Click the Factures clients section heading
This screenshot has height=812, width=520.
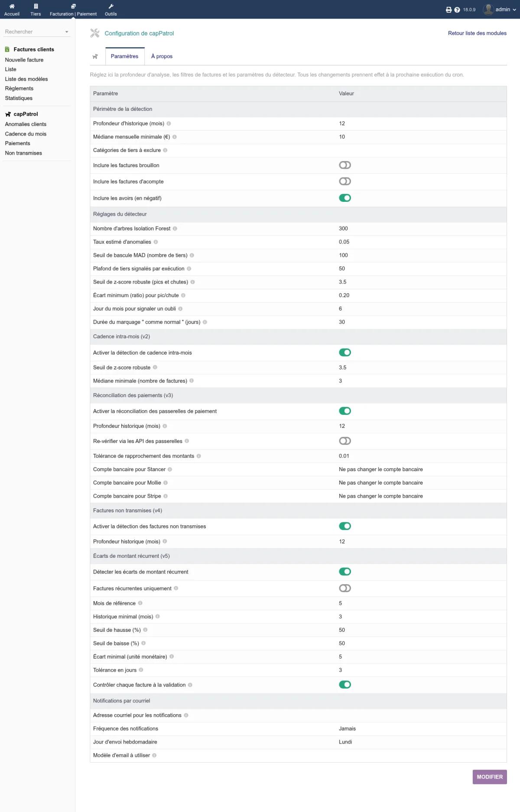click(x=34, y=49)
